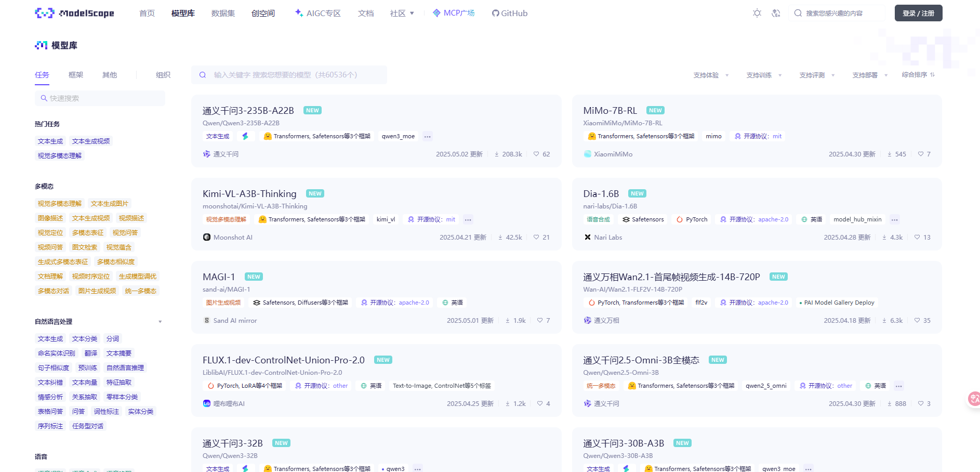Select the 文本生成图片 task tag

[110, 204]
